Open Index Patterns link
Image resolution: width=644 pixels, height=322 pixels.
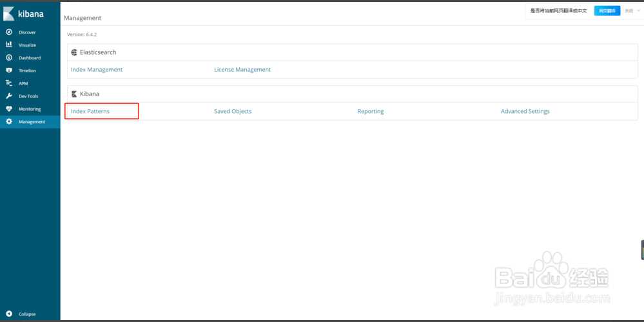(90, 111)
